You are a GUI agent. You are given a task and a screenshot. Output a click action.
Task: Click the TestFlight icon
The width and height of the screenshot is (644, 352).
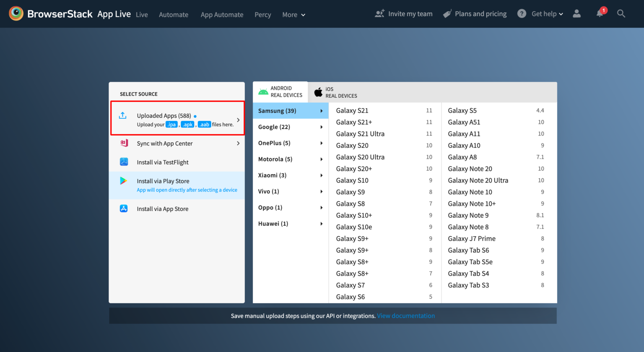[x=123, y=162]
